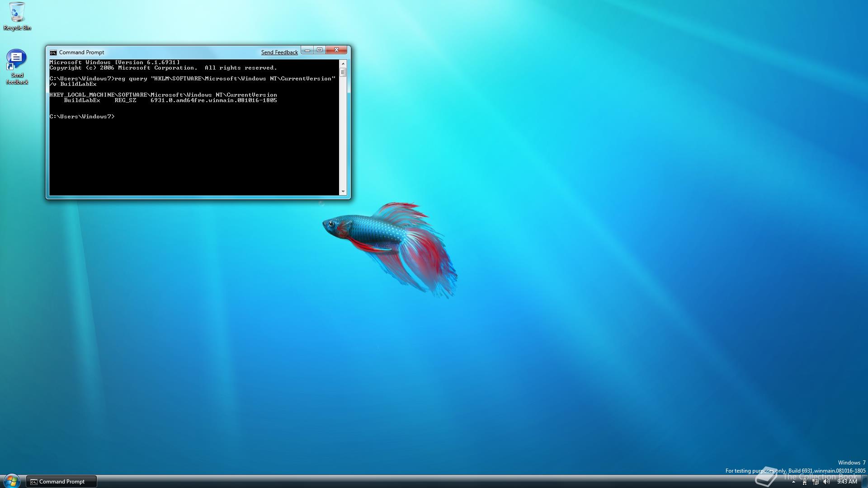Minimize the Command Prompt window
This screenshot has height=488, width=868.
point(307,50)
